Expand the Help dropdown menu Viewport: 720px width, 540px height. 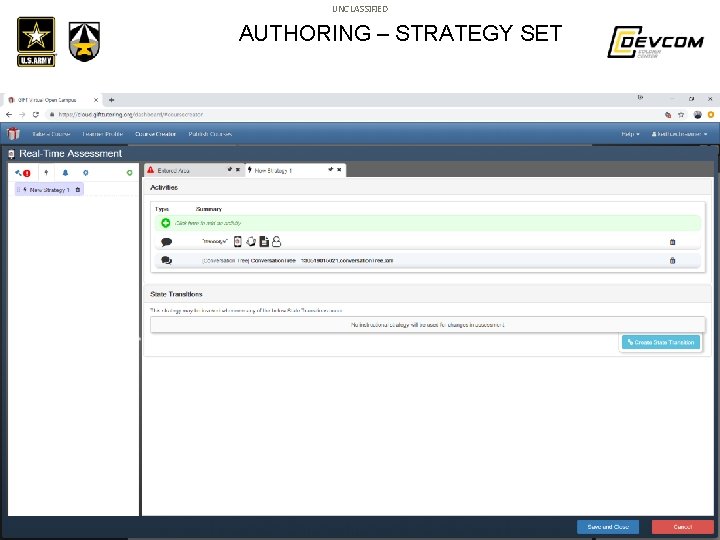630,134
